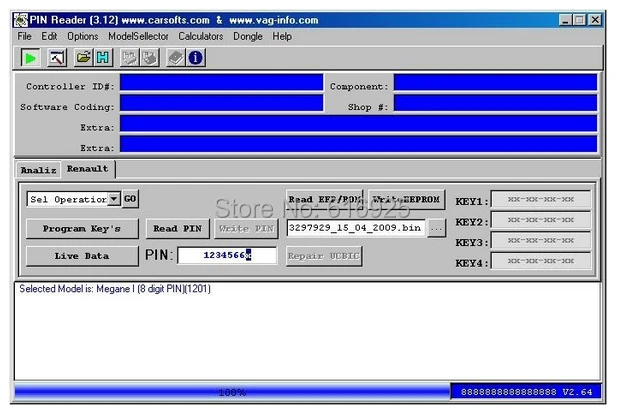The image size is (623, 415).
Task: Click the green Play/start toolbar icon
Action: pos(30,58)
